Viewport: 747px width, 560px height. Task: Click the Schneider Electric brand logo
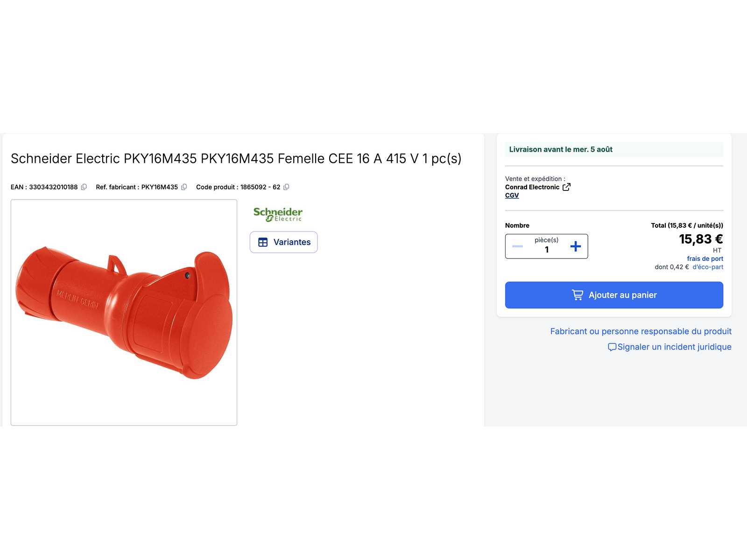tap(278, 214)
